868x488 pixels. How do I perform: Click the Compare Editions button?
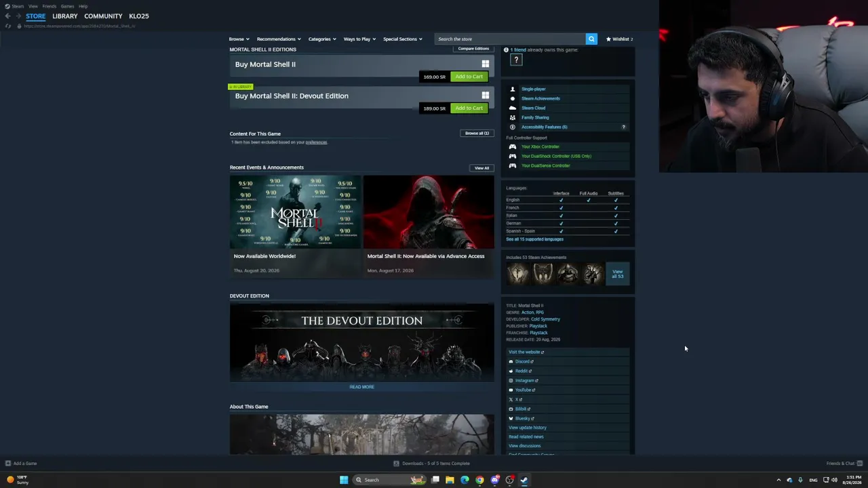tap(473, 49)
